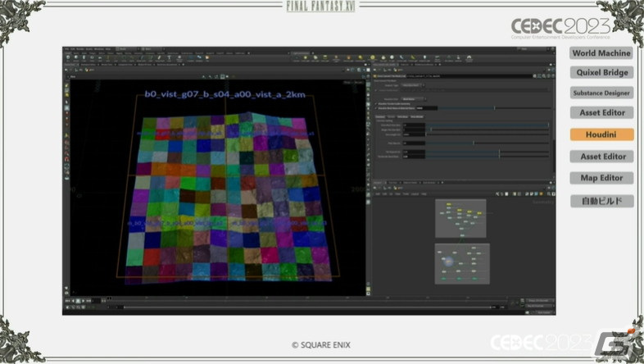The image size is (644, 364).
Task: Click the Map Editor button
Action: [601, 178]
